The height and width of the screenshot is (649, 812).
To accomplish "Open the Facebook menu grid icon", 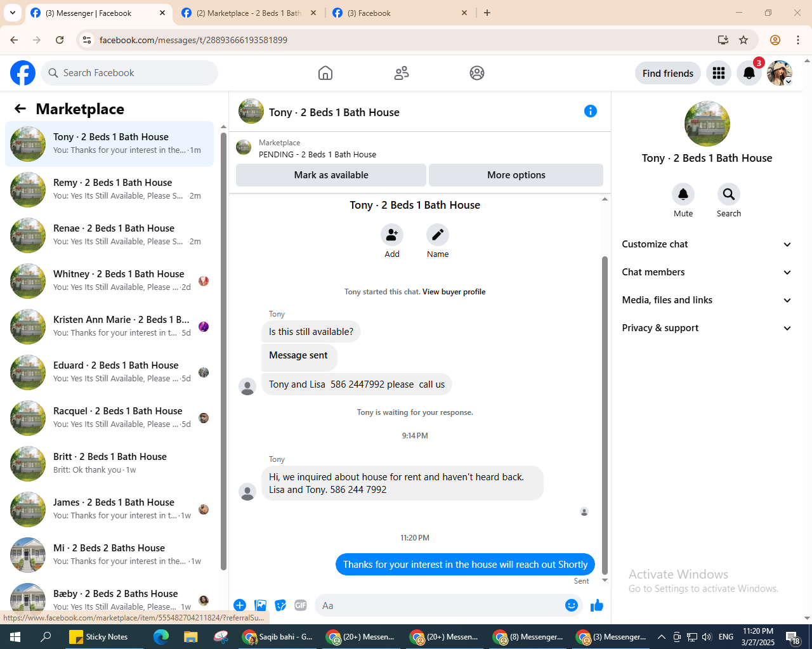I will (x=719, y=73).
